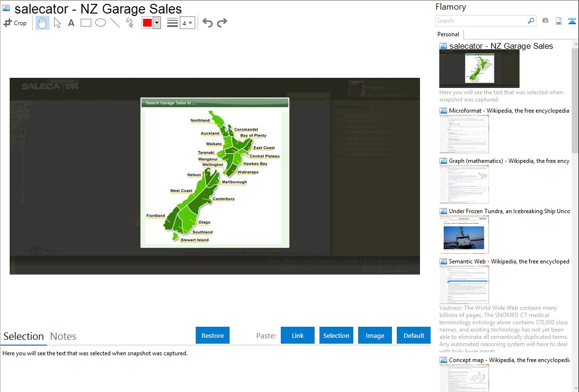Open the color picker dropdown arrow
The height and width of the screenshot is (392, 579).
pyautogui.click(x=157, y=23)
